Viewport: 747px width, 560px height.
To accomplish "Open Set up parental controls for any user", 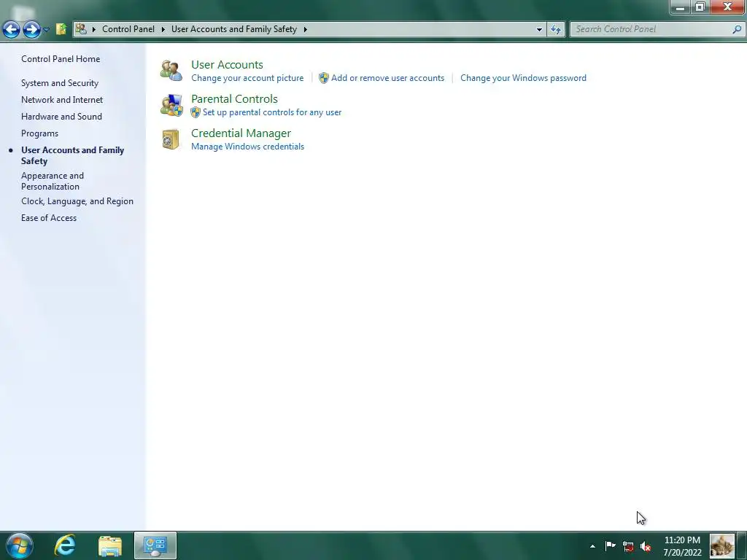I will click(x=272, y=112).
